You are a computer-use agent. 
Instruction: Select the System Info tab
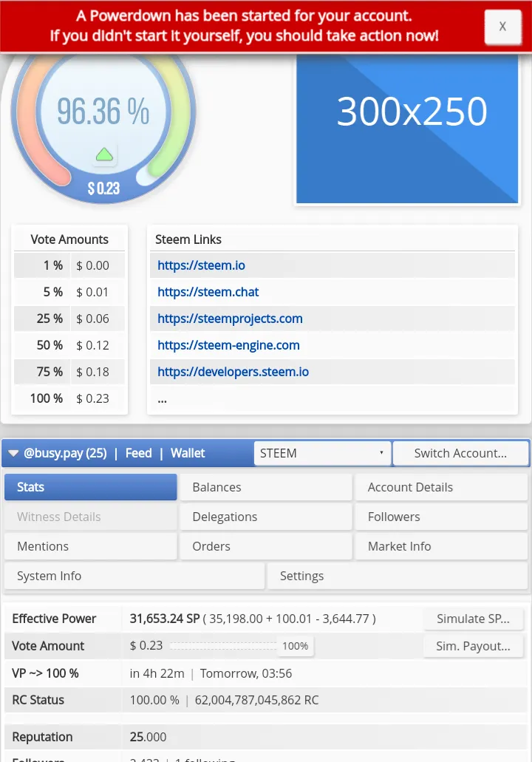[x=134, y=576]
